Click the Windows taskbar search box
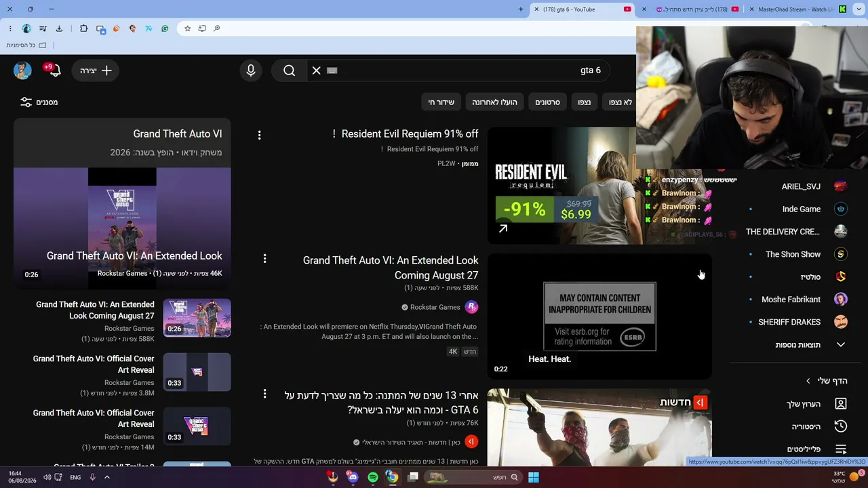Image resolution: width=868 pixels, height=488 pixels. point(473,477)
